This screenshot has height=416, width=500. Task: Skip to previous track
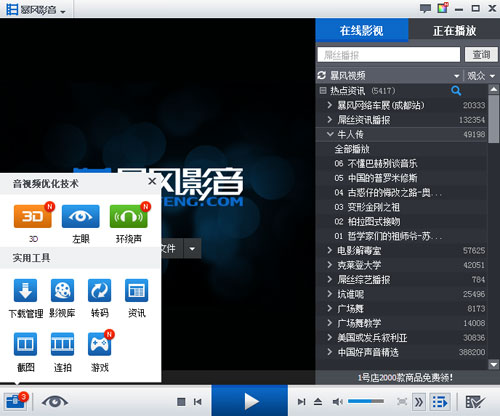tap(198, 402)
